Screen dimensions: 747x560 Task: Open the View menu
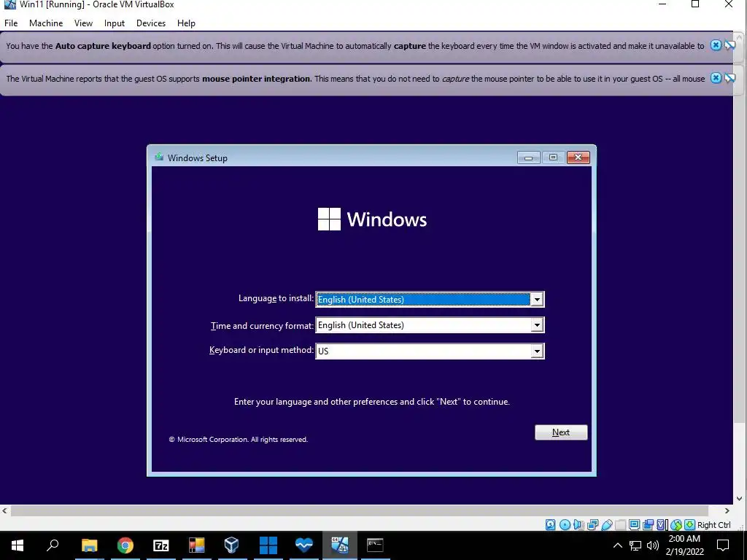pos(83,23)
